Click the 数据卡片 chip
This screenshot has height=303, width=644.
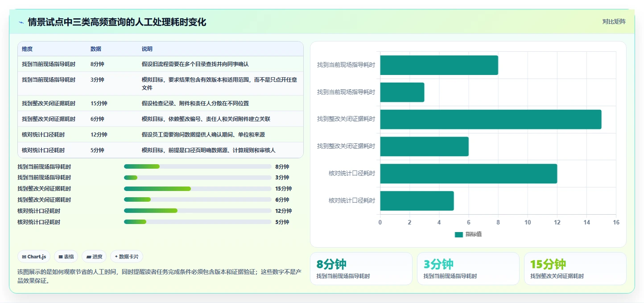coord(127,257)
